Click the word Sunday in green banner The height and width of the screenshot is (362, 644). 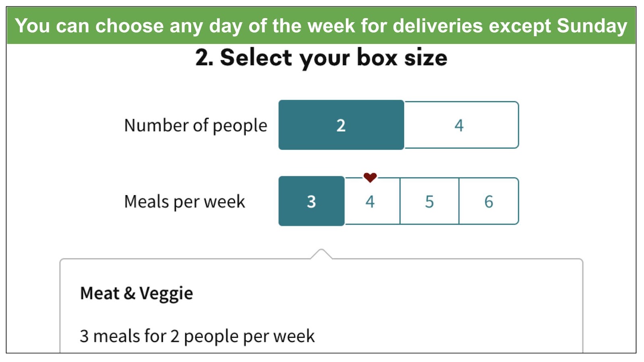592,26
